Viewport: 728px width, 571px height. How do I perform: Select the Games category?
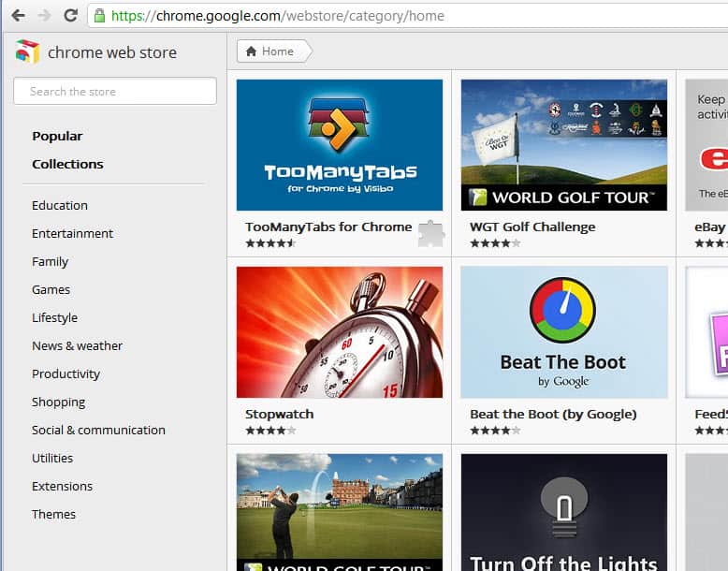(51, 289)
